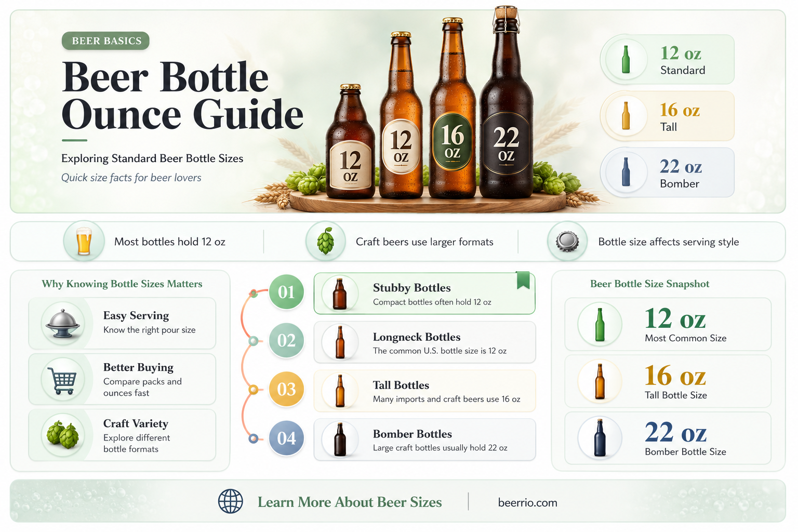Image resolution: width=798 pixels, height=532 pixels.
Task: Click the large green '12 oz' snapshot value
Action: (675, 318)
